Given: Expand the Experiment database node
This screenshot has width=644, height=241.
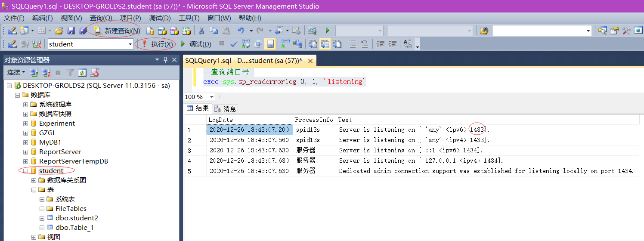Looking at the screenshot, I should pyautogui.click(x=25, y=124).
